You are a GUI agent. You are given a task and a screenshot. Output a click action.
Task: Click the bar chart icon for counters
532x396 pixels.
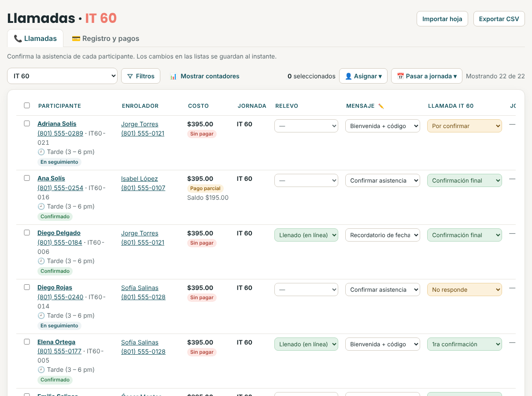coord(174,76)
